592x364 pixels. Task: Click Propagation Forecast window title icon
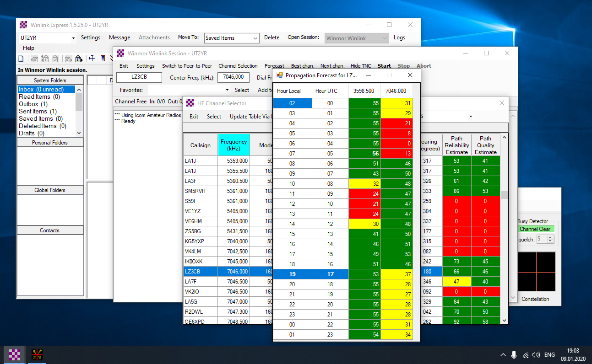(279, 75)
